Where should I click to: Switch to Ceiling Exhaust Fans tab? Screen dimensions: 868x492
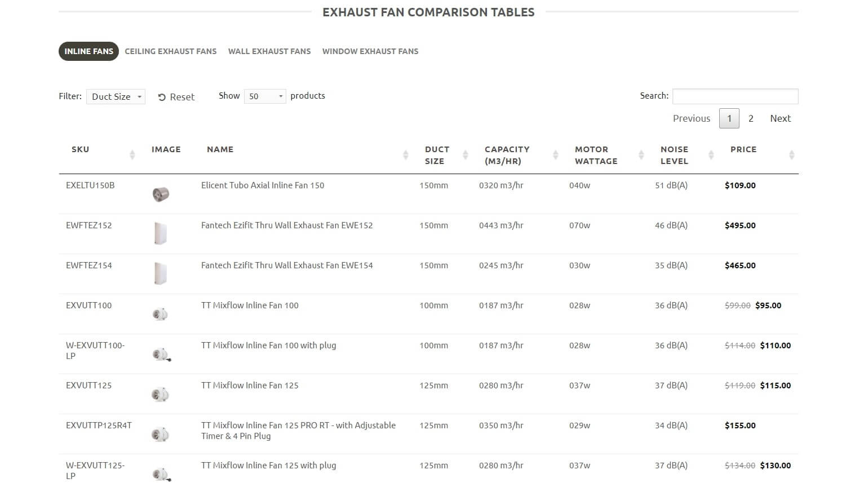[171, 51]
